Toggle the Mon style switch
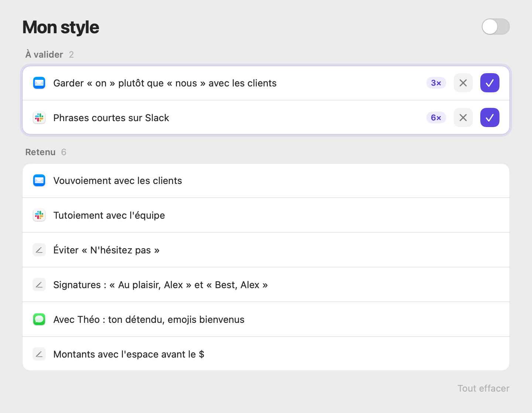 pos(495,27)
